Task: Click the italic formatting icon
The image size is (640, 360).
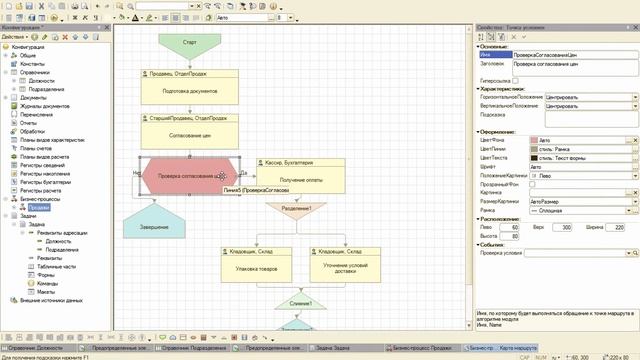Action: tap(85, 18)
